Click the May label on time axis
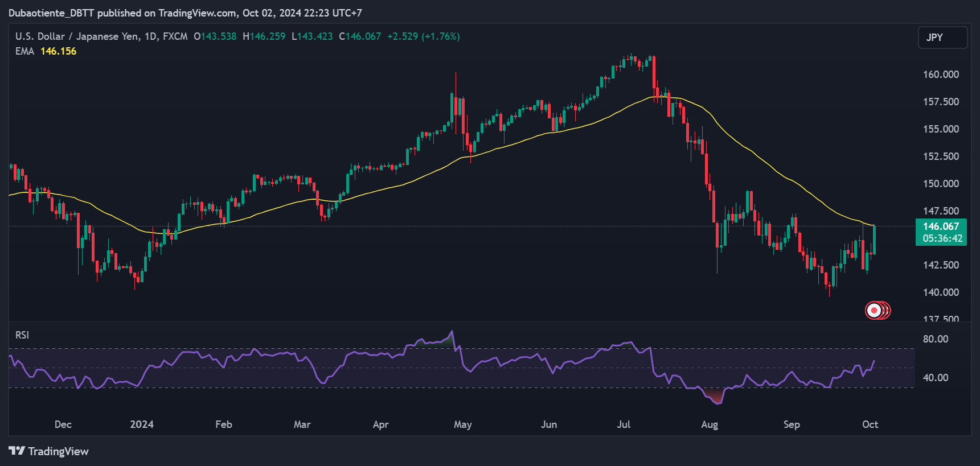The width and height of the screenshot is (980, 466). click(x=463, y=424)
